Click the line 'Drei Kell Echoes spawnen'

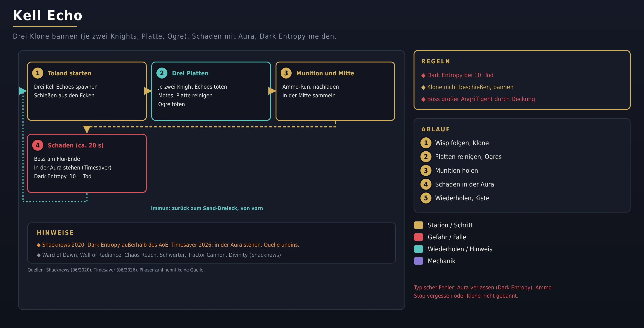pos(66,87)
